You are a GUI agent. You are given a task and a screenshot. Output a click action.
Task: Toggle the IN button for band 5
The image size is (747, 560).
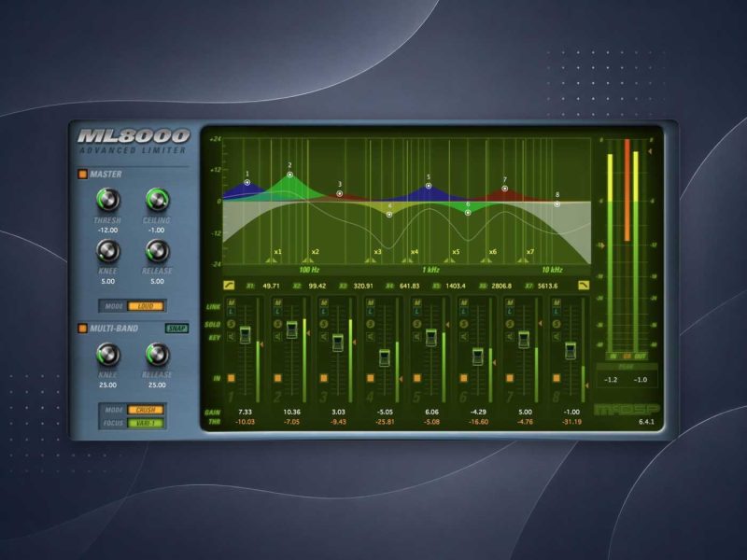(416, 378)
